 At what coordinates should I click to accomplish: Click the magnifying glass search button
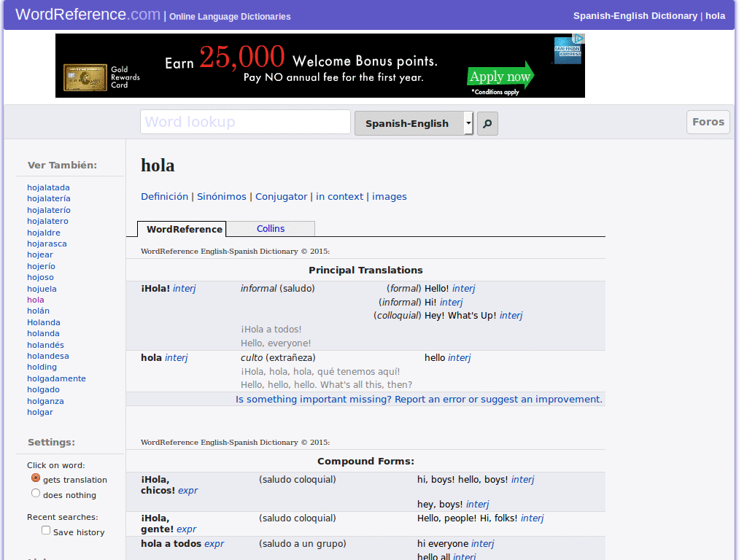pos(487,123)
